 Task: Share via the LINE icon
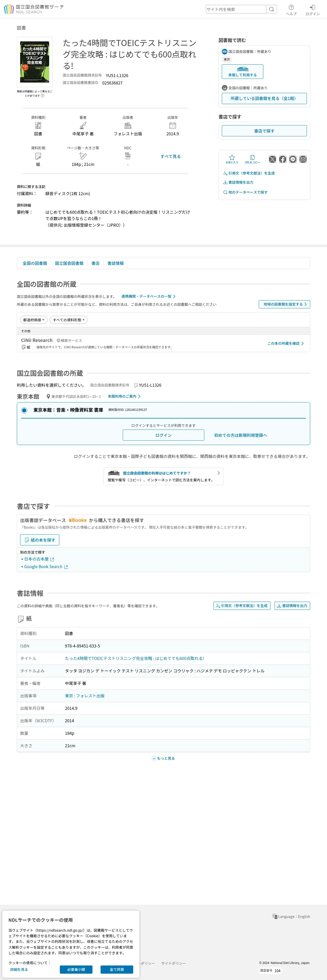tap(293, 159)
